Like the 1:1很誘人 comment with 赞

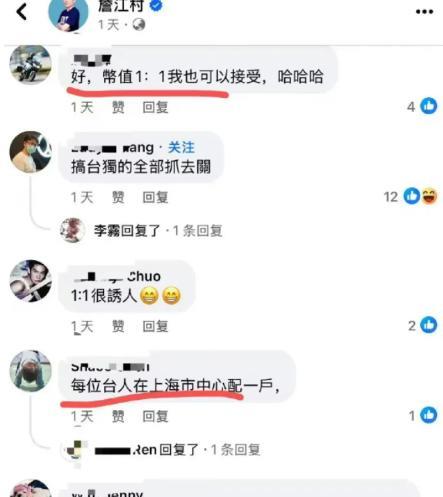point(118,326)
